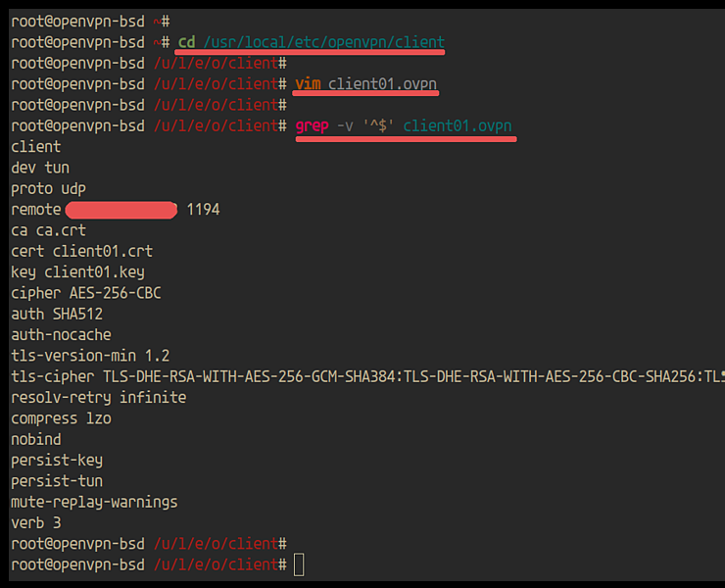Click the 'verb 3' line
725x588 pixels.
(35, 523)
